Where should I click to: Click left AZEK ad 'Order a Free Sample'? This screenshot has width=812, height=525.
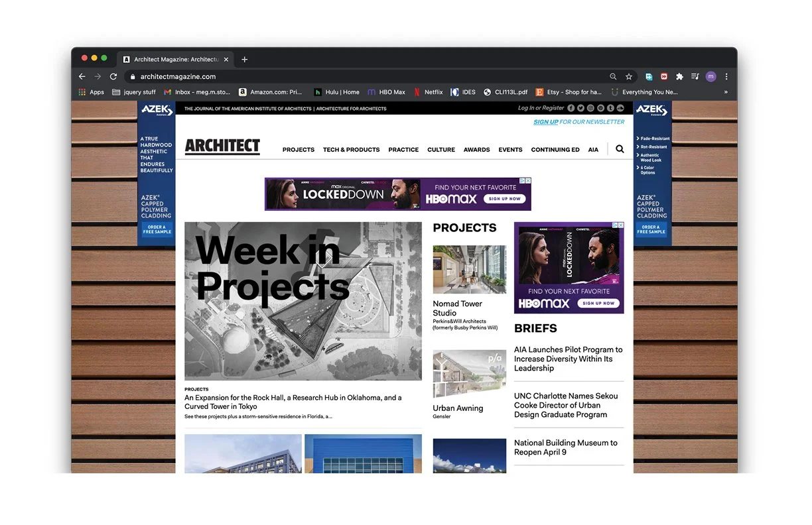pyautogui.click(x=156, y=229)
